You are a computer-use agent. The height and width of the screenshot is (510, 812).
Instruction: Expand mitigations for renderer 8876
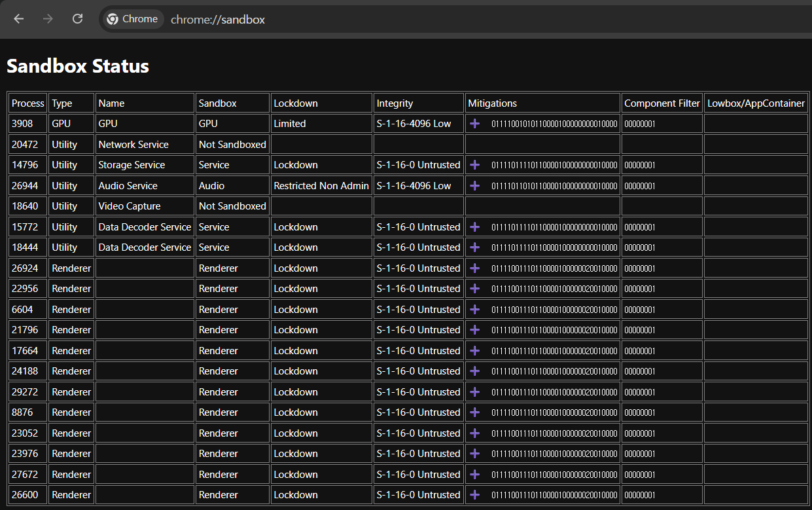tap(475, 412)
